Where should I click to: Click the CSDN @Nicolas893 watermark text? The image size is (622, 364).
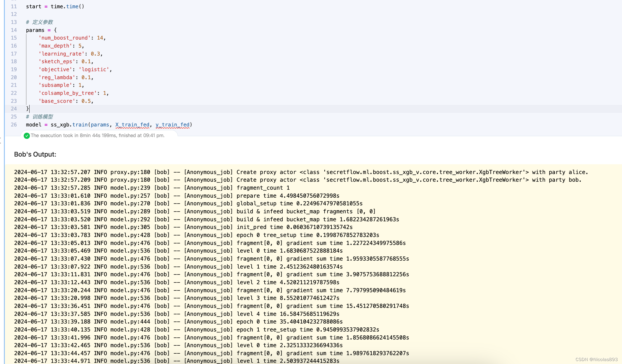(x=596, y=360)
